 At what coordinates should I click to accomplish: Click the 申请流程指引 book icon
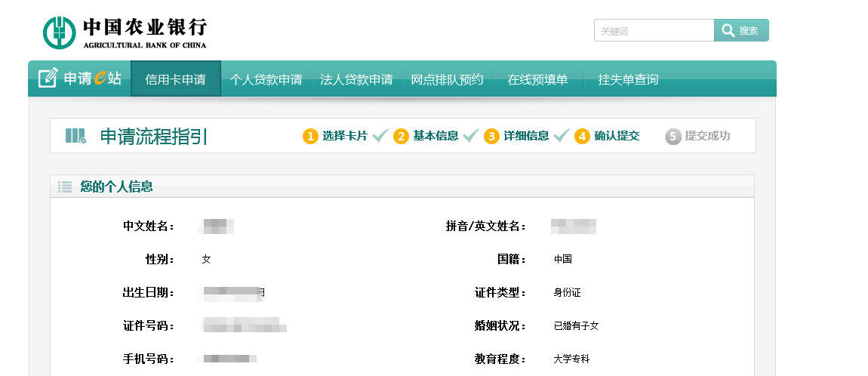(75, 136)
